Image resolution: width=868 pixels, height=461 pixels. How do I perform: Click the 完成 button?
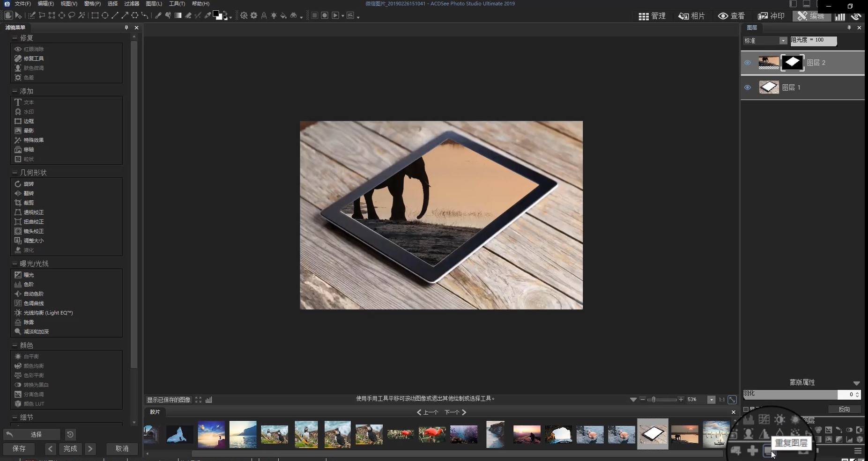70,448
